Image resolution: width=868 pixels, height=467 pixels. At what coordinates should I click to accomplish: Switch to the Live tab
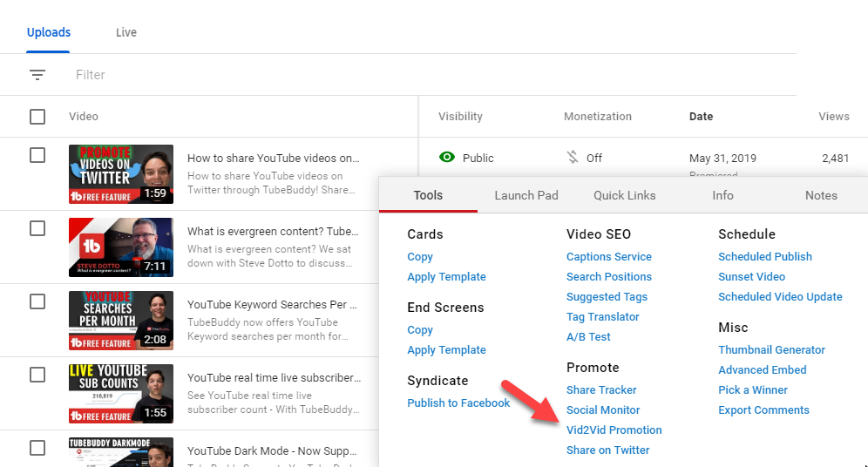click(x=126, y=33)
